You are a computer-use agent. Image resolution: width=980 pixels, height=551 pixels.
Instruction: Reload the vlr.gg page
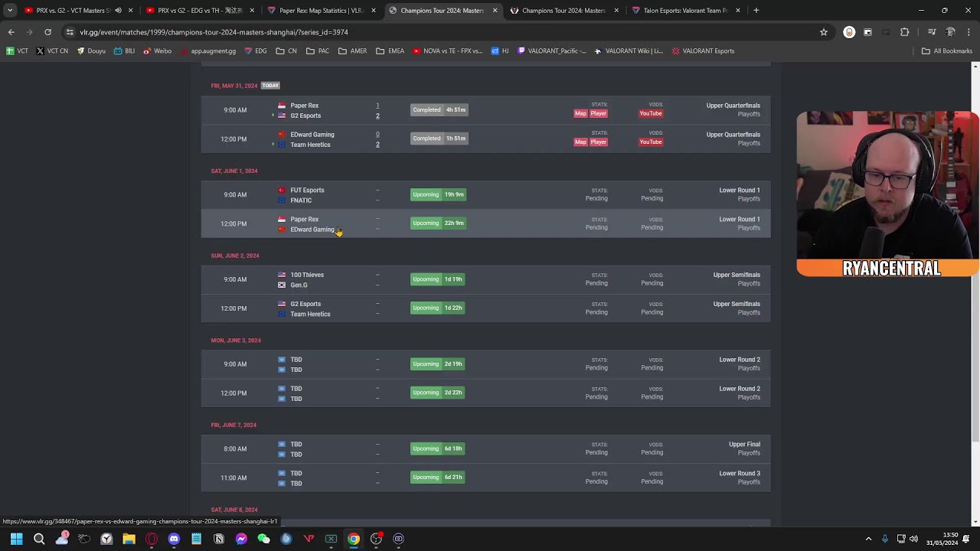click(47, 32)
